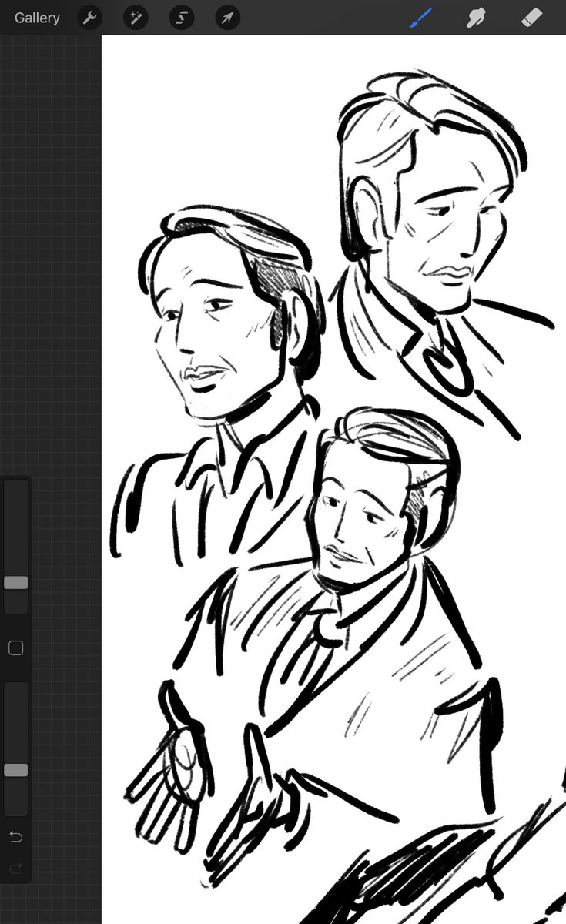The height and width of the screenshot is (924, 566).
Task: Tap the square modify button between sliders
Action: (x=15, y=648)
